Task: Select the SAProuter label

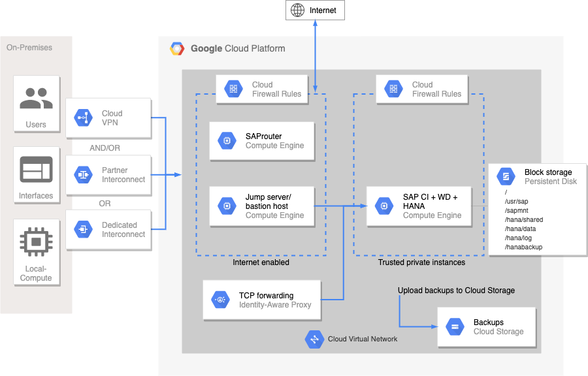Action: click(264, 136)
